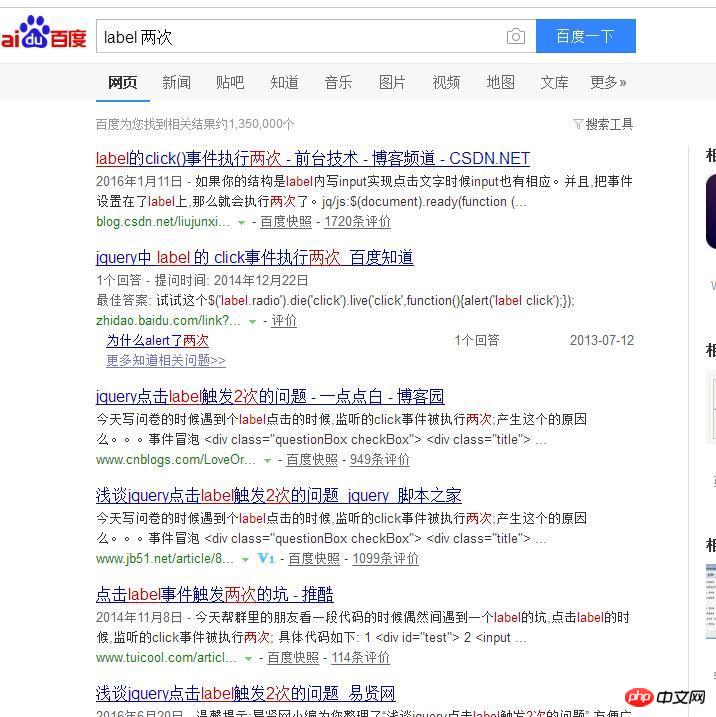The height and width of the screenshot is (717, 716).
Task: Click the zhidao.baidu.com/link?... URL
Action: 168,321
